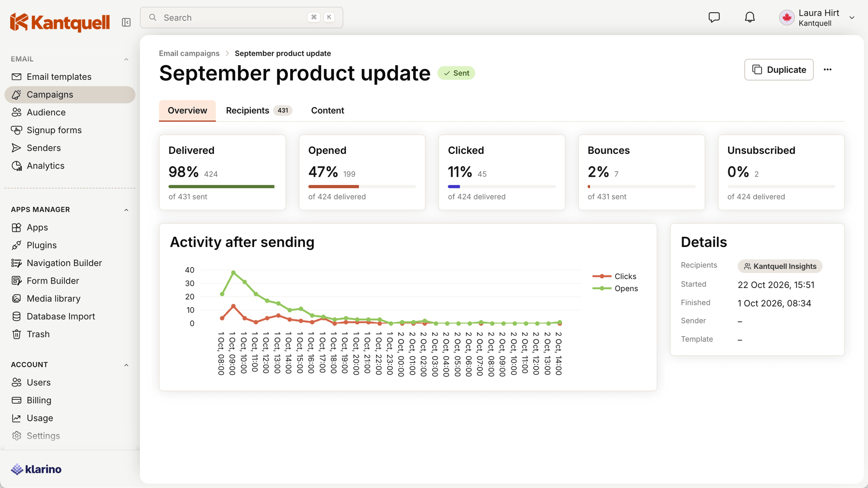Click the Opened progress bar
This screenshot has height=488, width=868.
(362, 186)
